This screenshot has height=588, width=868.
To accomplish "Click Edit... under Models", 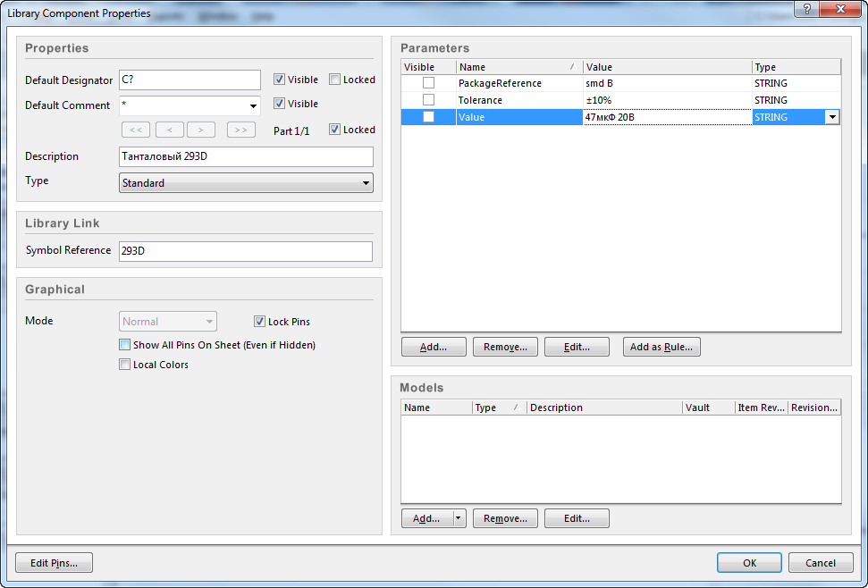I will pos(577,518).
